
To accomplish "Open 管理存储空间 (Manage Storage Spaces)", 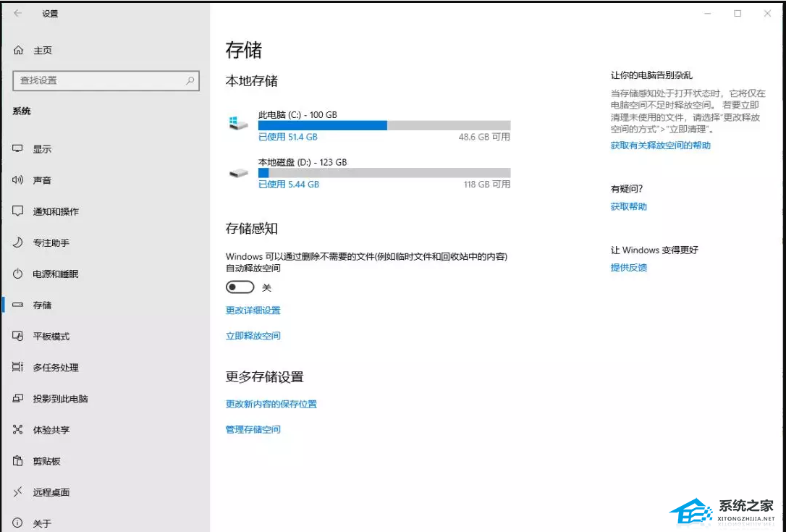I will pos(253,428).
